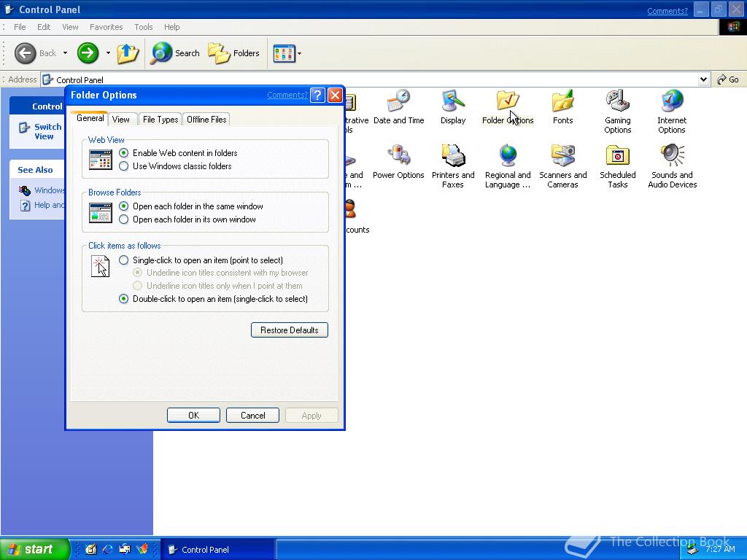This screenshot has width=747, height=560.
Task: Click the system tray device icon
Action: 693,550
